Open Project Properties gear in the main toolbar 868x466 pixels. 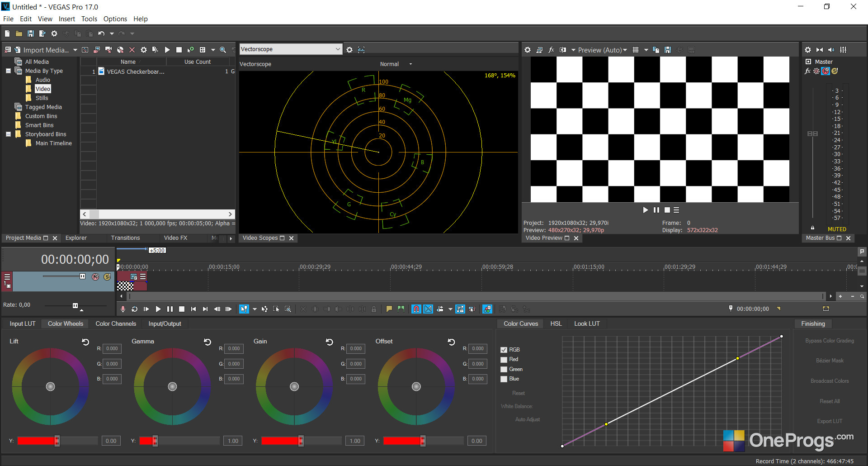(54, 33)
